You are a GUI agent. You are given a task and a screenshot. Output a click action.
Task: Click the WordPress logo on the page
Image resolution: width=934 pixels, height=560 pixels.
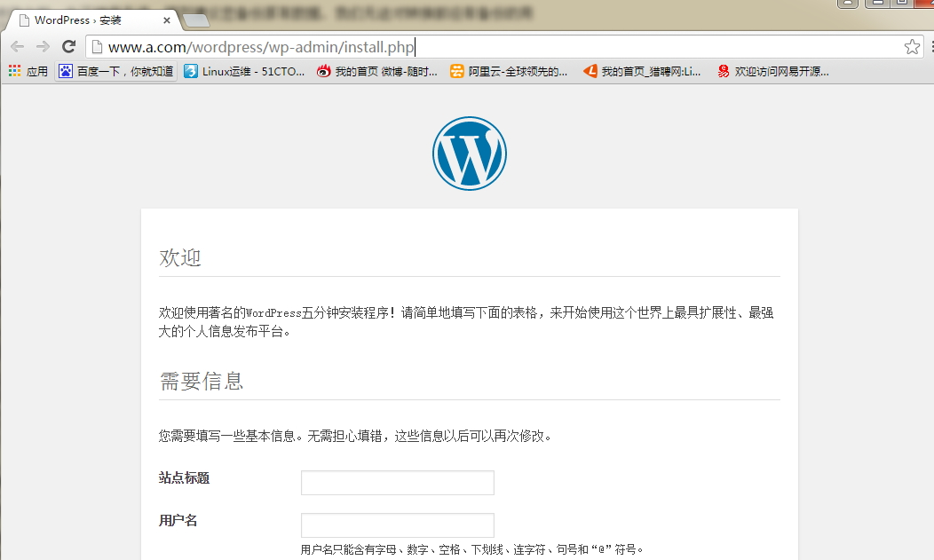[469, 153]
